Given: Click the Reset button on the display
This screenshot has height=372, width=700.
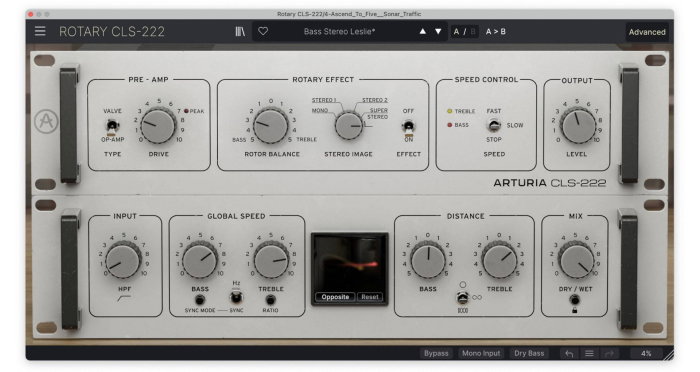Looking at the screenshot, I should click(370, 297).
